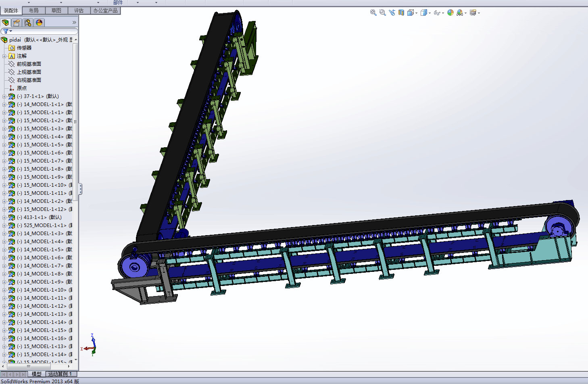The image size is (588, 384).
Task: Click the last-tab navigation arrow
Action: 24,374
